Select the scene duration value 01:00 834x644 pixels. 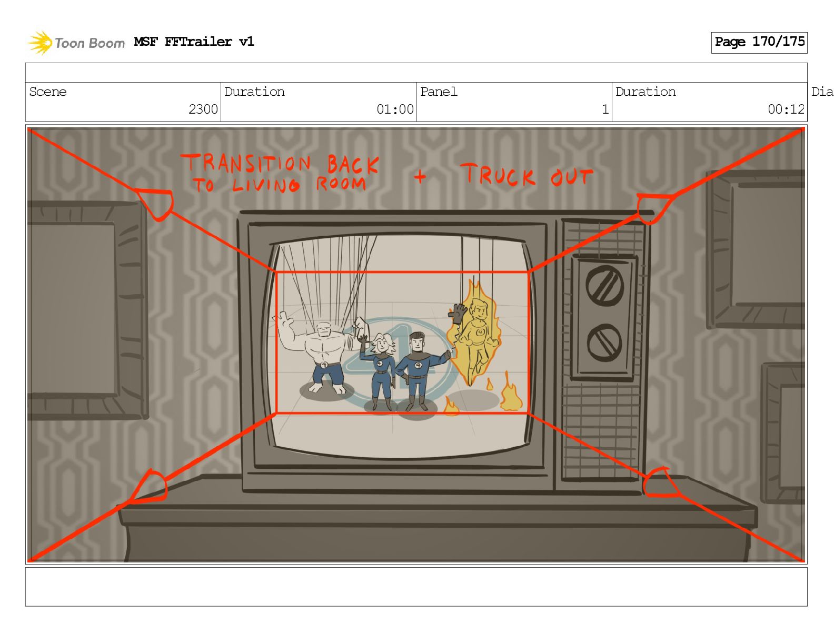pos(395,109)
